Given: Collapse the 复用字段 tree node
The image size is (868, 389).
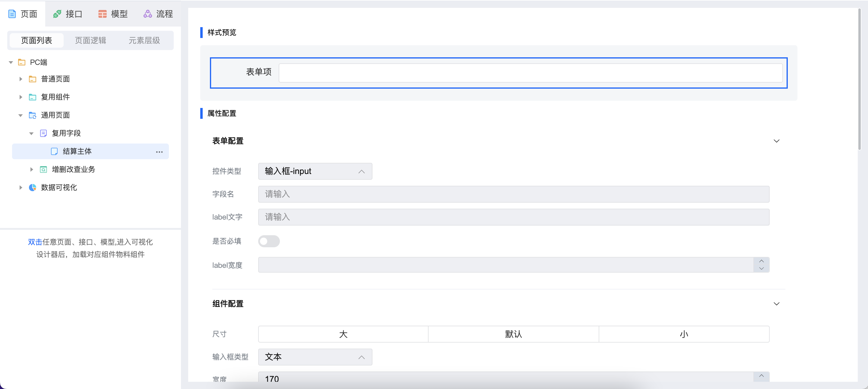Looking at the screenshot, I should pyautogui.click(x=31, y=133).
